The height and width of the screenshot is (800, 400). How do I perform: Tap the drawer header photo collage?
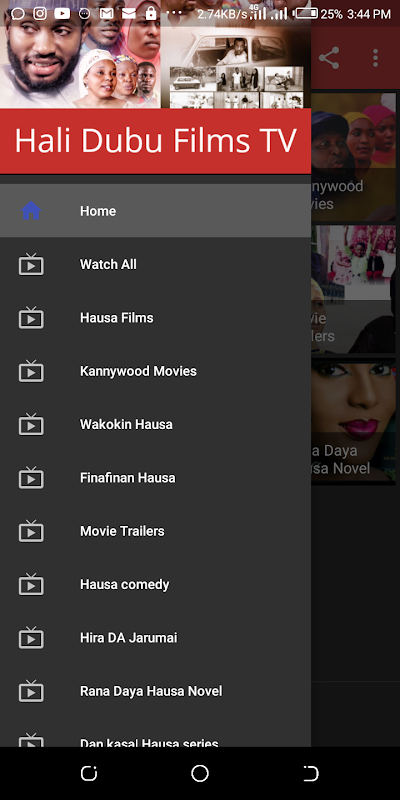click(156, 54)
